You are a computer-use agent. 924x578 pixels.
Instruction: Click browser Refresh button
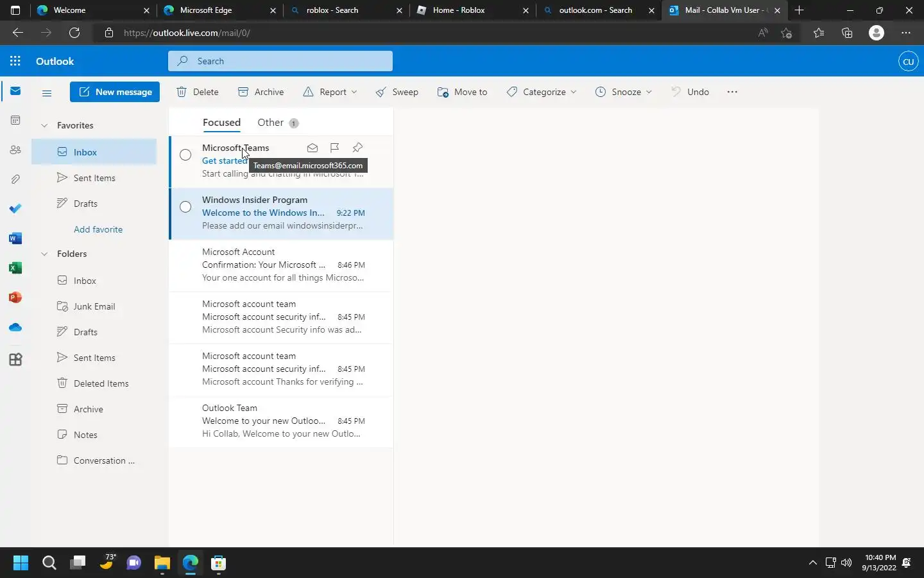[74, 33]
